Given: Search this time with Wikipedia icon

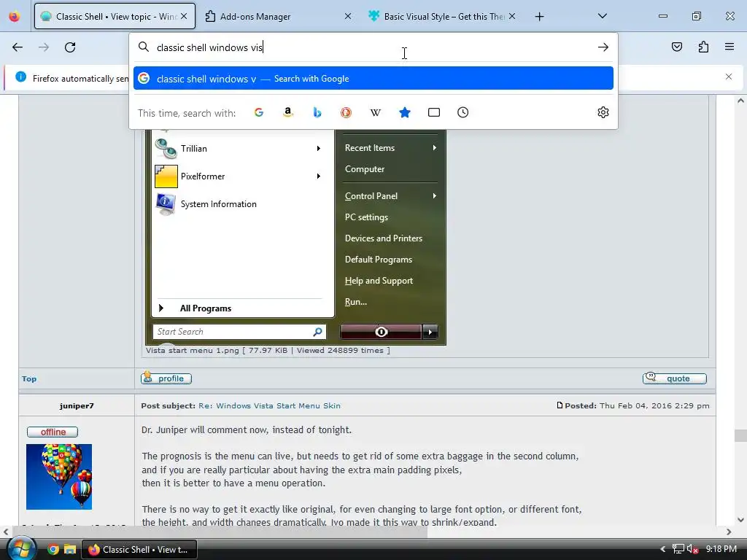Looking at the screenshot, I should tap(376, 112).
